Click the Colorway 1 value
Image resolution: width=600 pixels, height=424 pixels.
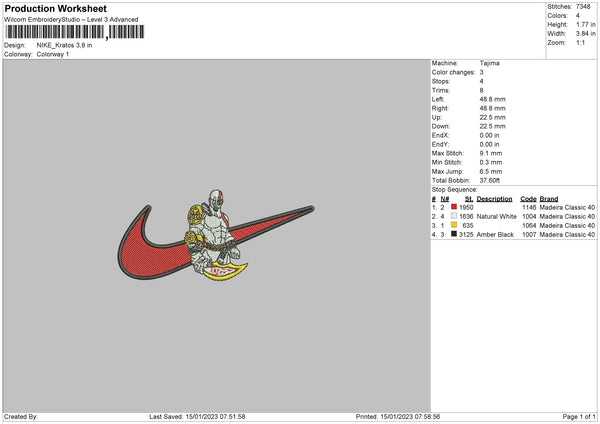[x=53, y=54]
